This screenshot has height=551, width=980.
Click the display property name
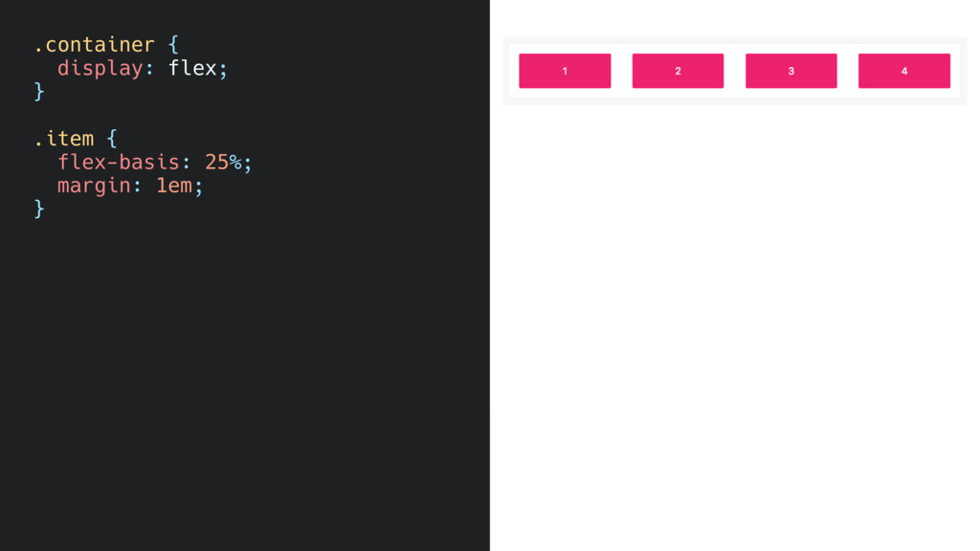(x=100, y=68)
